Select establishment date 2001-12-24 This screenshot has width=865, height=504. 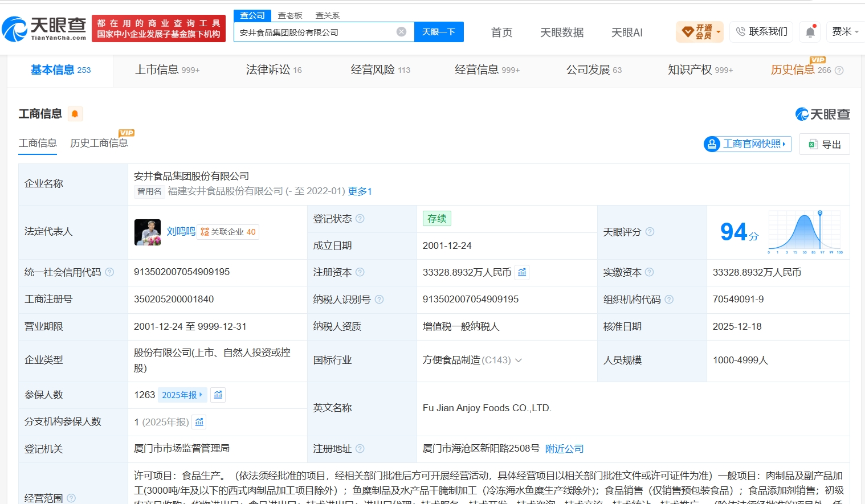tap(447, 246)
